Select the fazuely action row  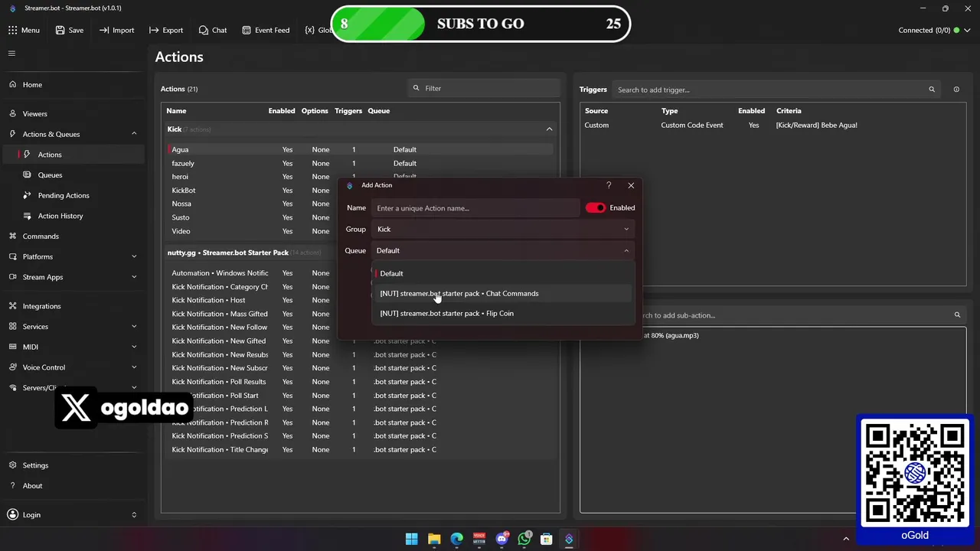coord(360,164)
